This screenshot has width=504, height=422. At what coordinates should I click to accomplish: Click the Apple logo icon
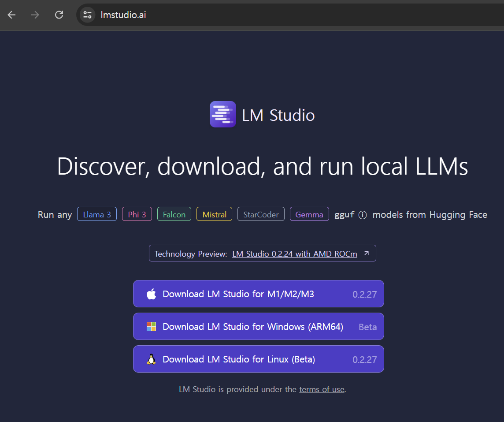[152, 294]
